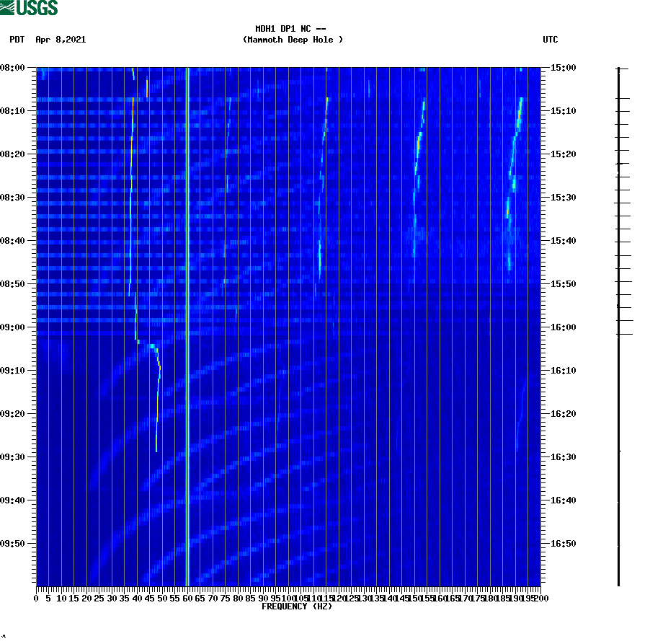Click the top tick of the right-side scale
The width and height of the screenshot is (650, 644).
tap(618, 70)
